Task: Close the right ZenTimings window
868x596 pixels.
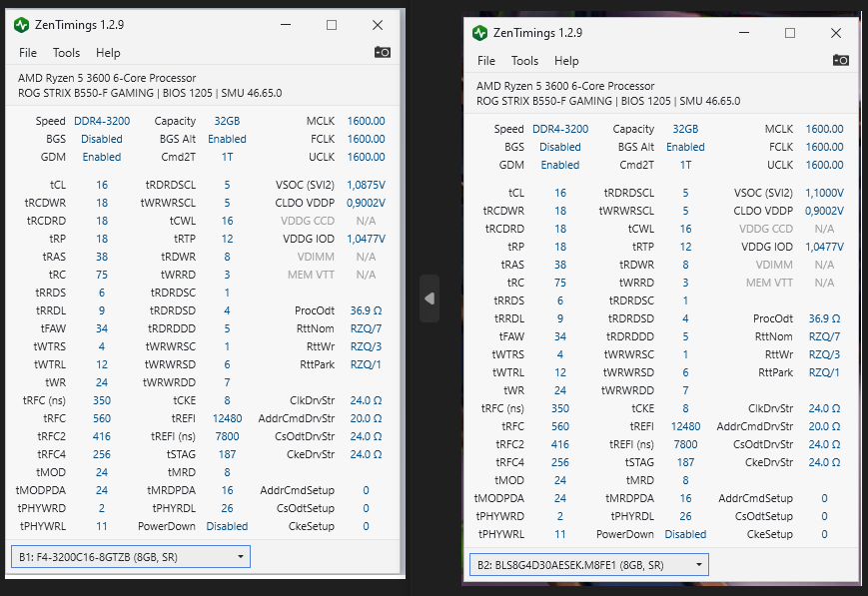Action: click(x=836, y=33)
